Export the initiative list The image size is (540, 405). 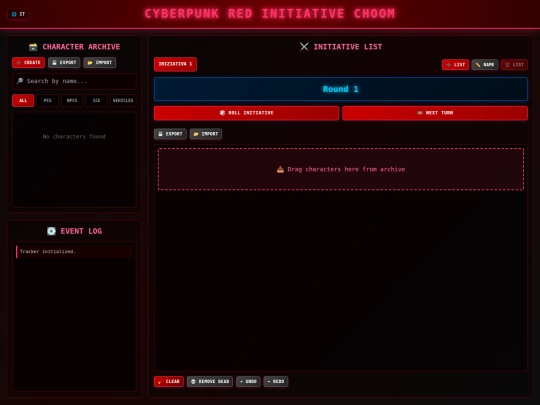coord(170,134)
